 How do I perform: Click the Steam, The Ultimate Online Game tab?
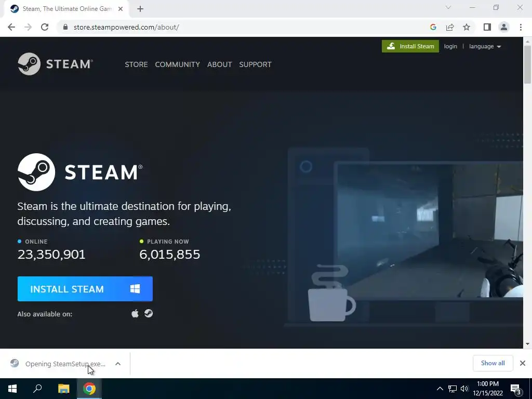coord(66,9)
